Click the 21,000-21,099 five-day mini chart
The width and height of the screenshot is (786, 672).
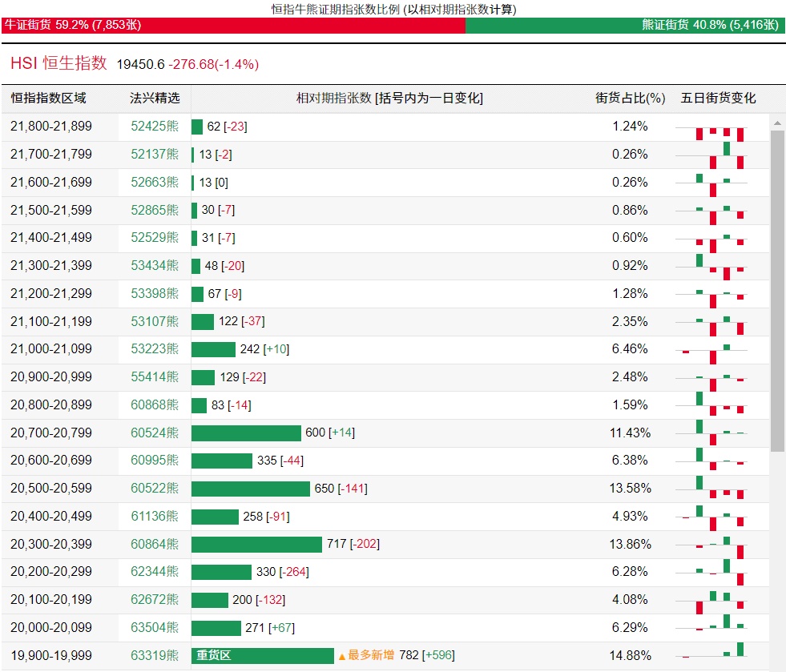coord(711,352)
